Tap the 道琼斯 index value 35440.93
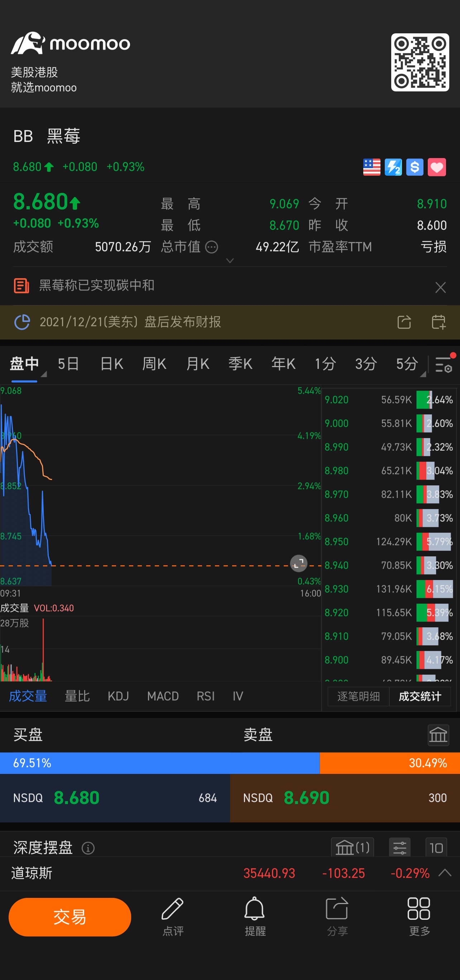 coord(269,873)
